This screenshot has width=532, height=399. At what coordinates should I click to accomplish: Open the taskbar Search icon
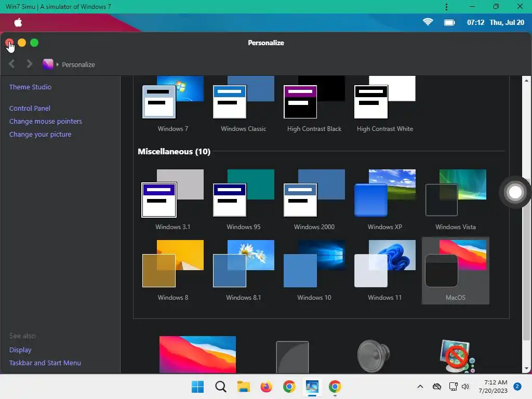(220, 387)
